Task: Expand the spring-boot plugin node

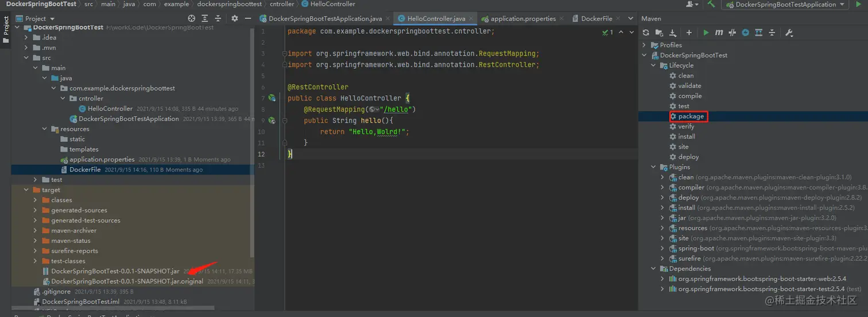Action: pyautogui.click(x=662, y=249)
